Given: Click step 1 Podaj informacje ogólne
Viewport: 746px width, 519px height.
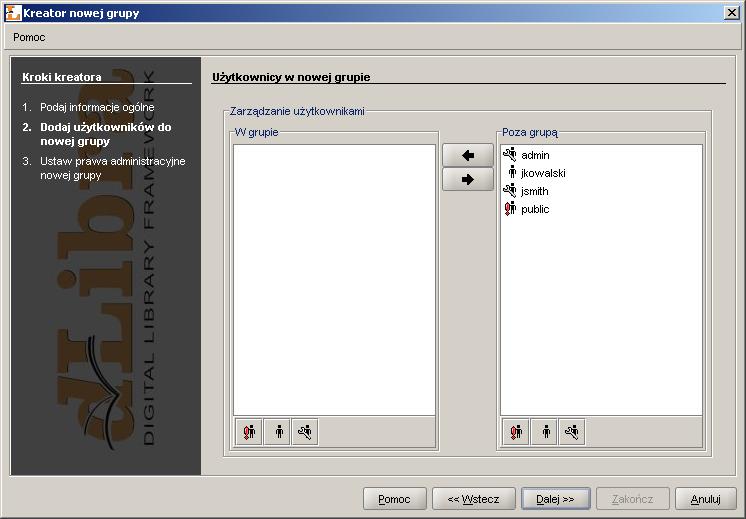Looking at the screenshot, I should pyautogui.click(x=97, y=107).
